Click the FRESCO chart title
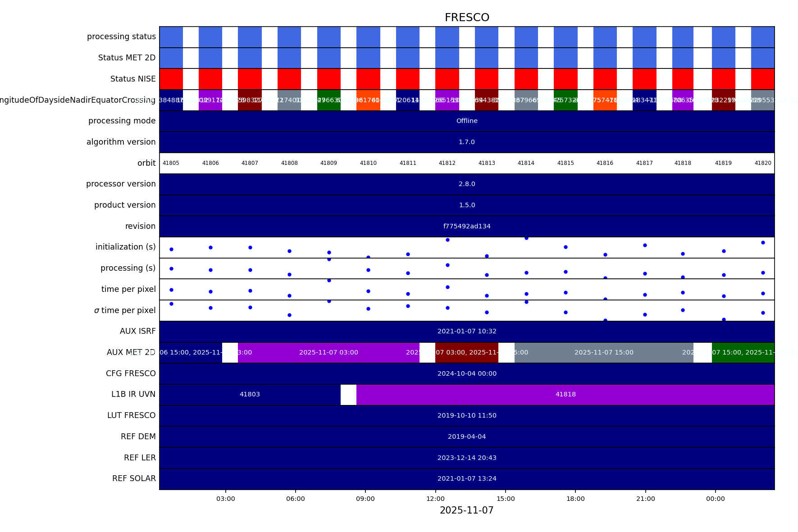Viewport: 798px width, 532px height. 467,18
